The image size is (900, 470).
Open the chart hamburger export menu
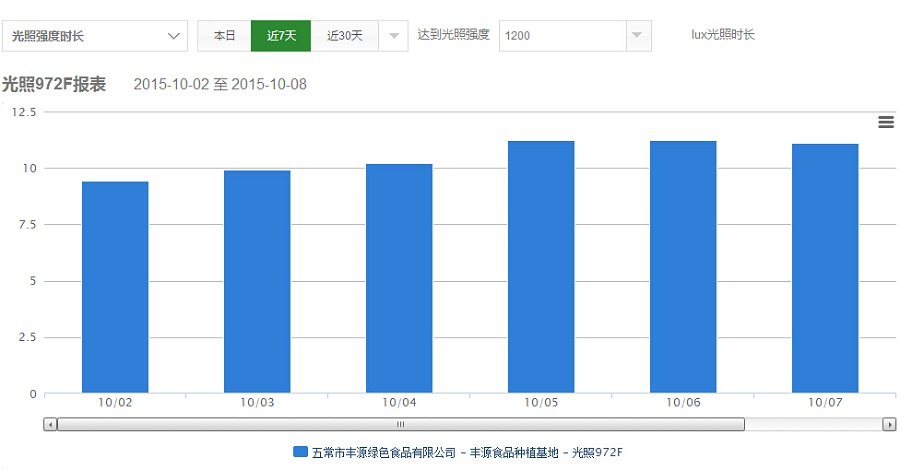(x=885, y=122)
